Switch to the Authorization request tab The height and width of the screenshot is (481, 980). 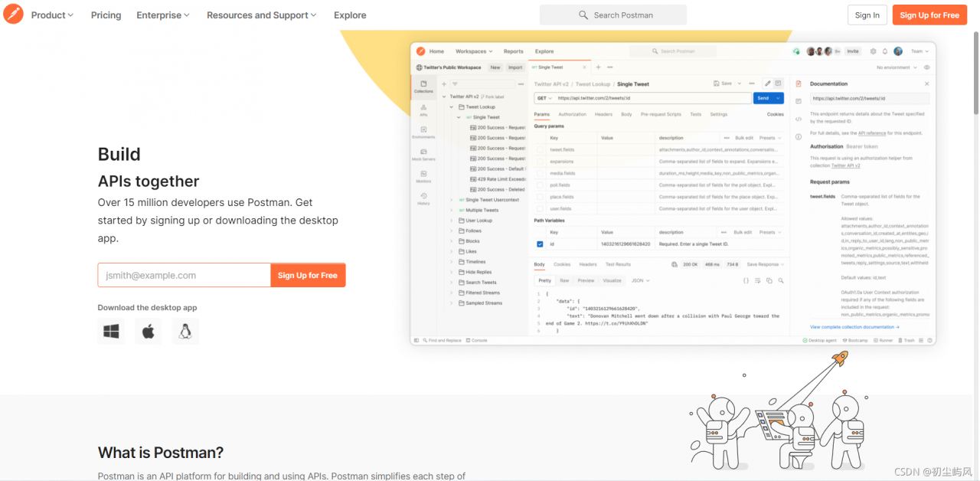click(572, 114)
